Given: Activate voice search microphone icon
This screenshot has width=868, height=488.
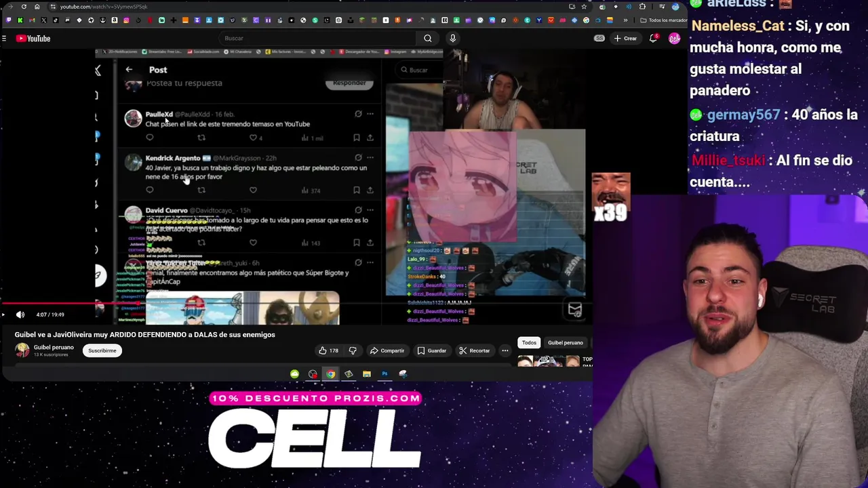Looking at the screenshot, I should pos(452,39).
